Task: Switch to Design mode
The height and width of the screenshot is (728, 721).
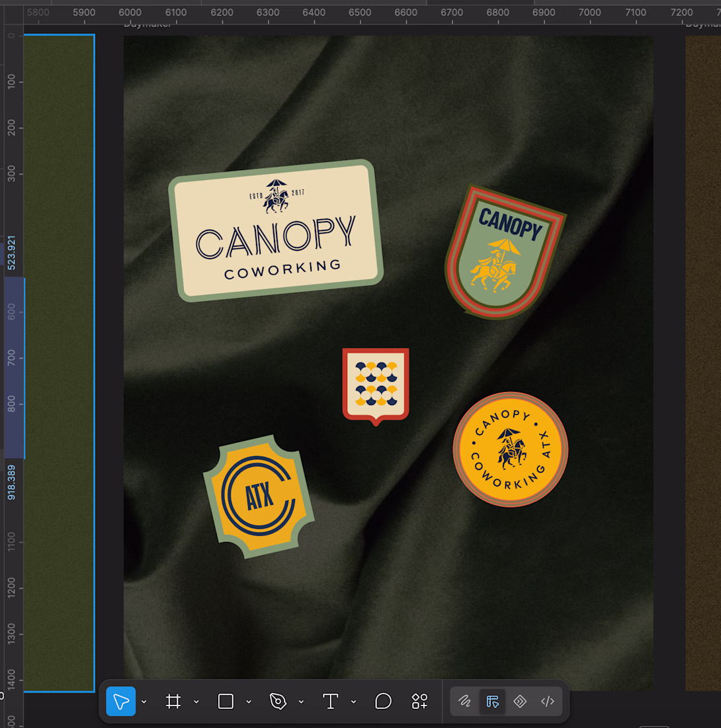Action: click(492, 701)
